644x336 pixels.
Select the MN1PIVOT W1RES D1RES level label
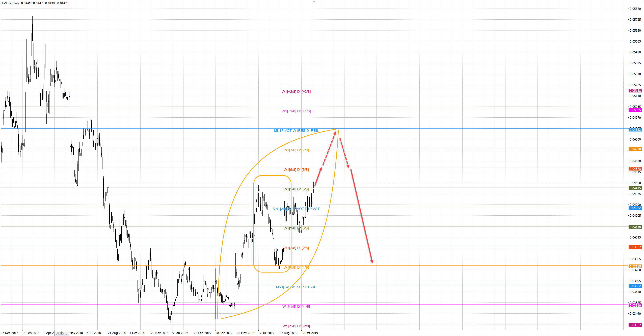coord(296,130)
